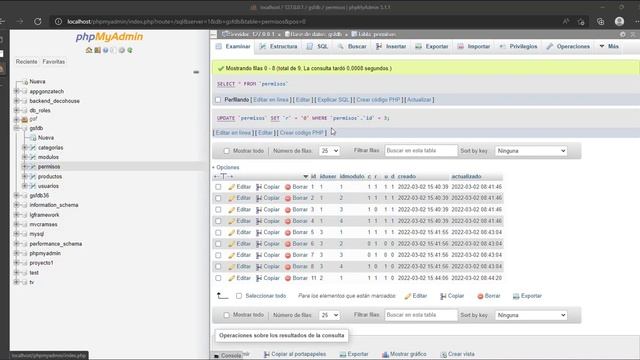
Task: Collapse navigation tree with minus icon
Action: pos(196,72)
